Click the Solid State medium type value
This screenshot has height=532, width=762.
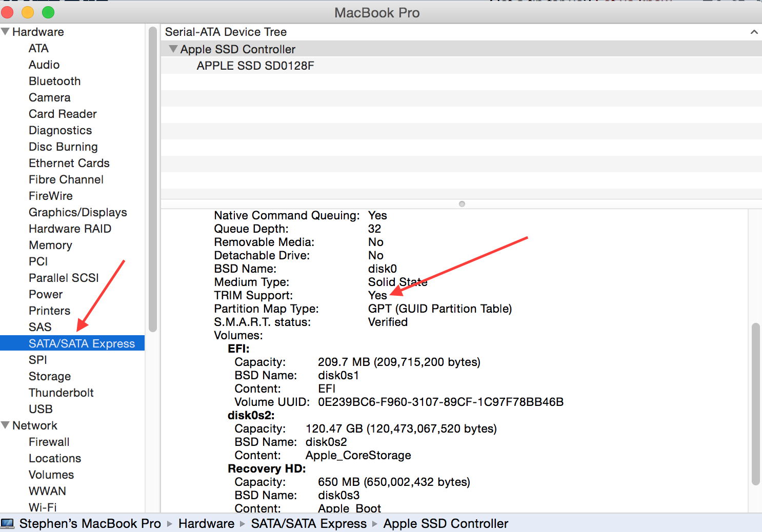pos(397,282)
